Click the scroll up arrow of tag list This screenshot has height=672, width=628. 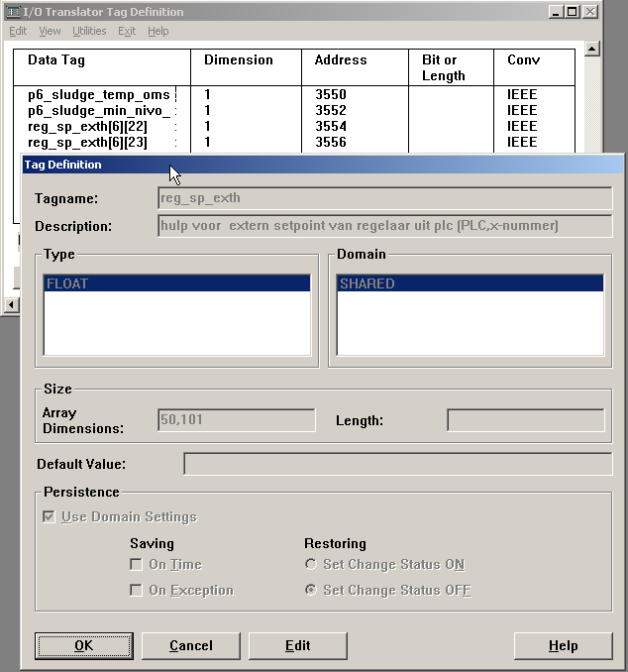(591, 49)
